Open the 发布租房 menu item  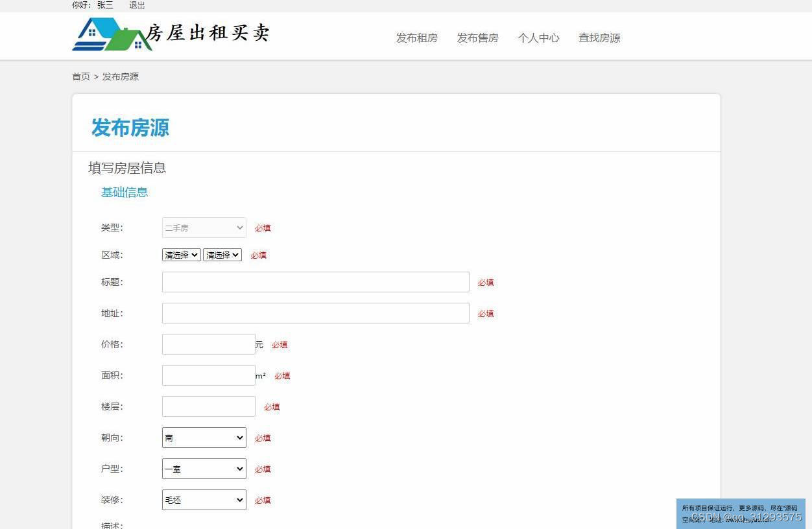[x=416, y=38]
